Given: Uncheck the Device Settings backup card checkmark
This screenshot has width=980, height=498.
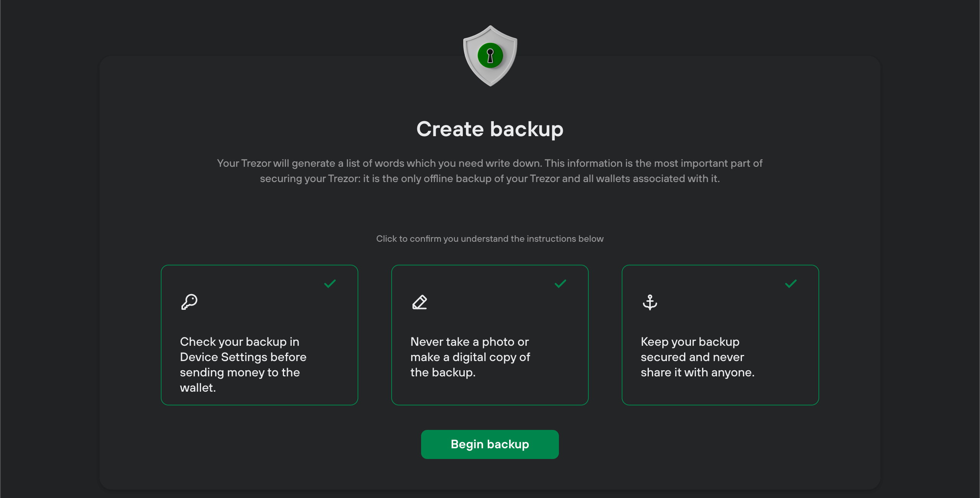Looking at the screenshot, I should pos(330,284).
